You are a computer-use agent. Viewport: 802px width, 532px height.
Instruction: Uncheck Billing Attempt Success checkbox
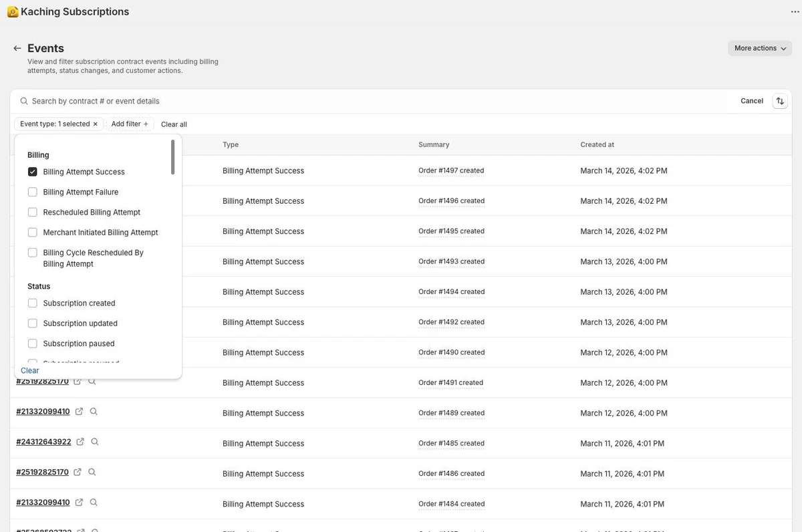32,172
